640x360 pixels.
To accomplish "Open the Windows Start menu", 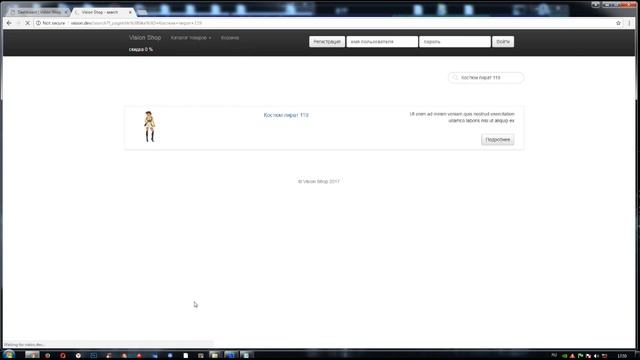I will coord(9,355).
